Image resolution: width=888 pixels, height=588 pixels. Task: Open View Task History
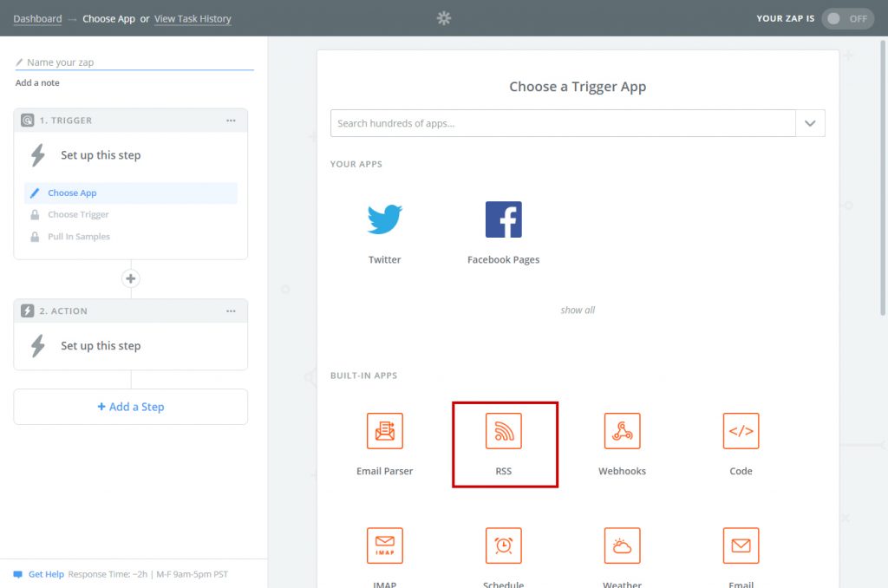click(193, 18)
